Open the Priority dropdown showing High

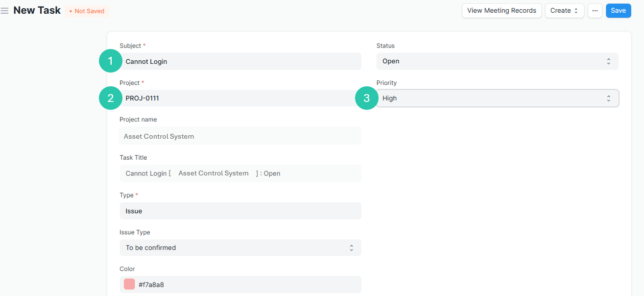click(497, 98)
